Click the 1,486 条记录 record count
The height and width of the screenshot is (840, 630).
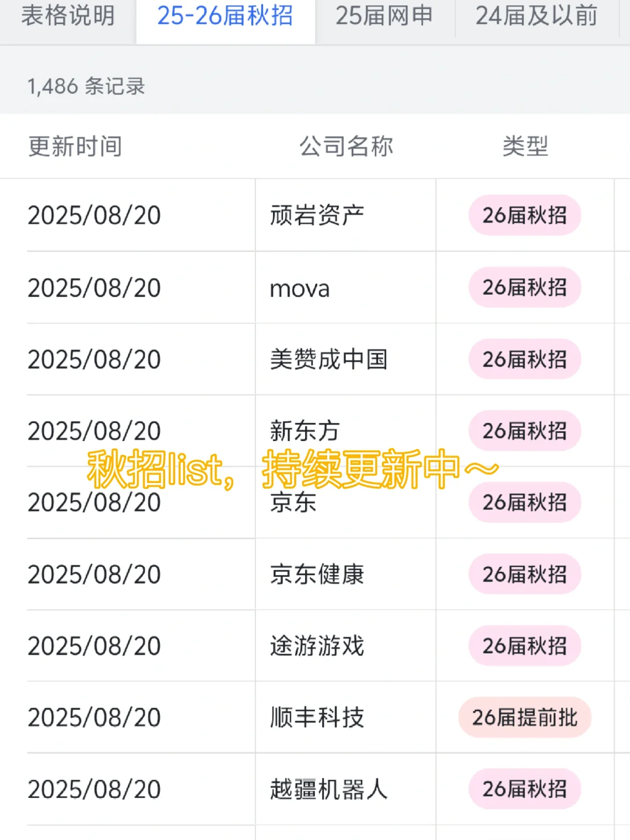(x=86, y=86)
